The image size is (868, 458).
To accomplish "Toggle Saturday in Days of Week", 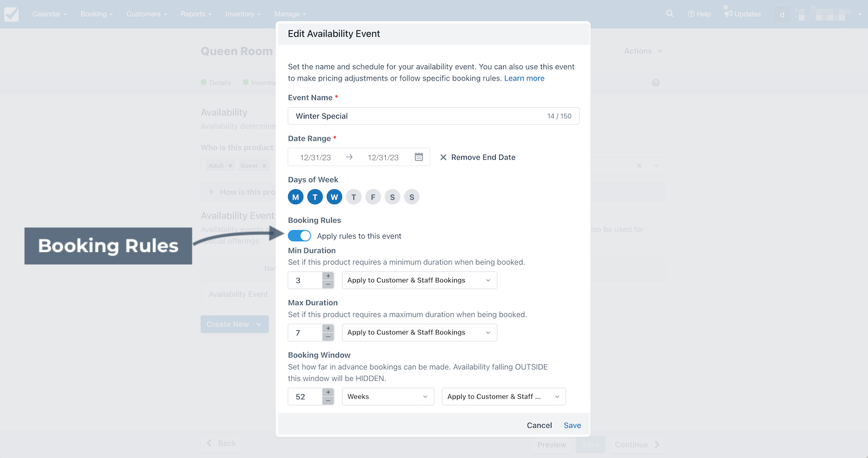I will [392, 197].
